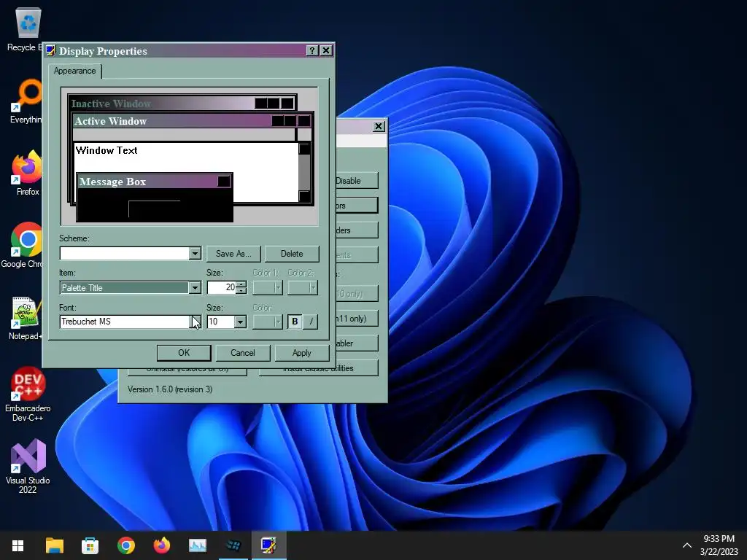The image size is (747, 560).
Task: Toggle the Italic font style button
Action: [x=311, y=322]
